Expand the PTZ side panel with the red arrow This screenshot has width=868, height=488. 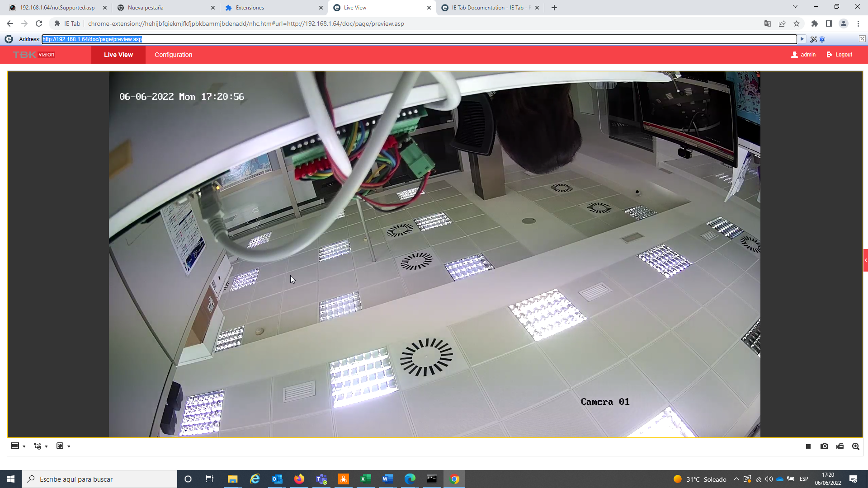pos(865,260)
